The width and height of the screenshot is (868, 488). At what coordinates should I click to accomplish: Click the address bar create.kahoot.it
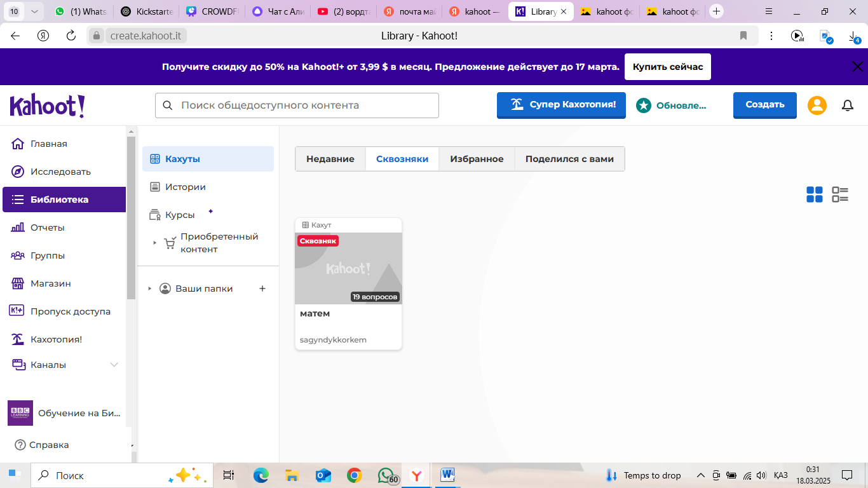(x=147, y=36)
